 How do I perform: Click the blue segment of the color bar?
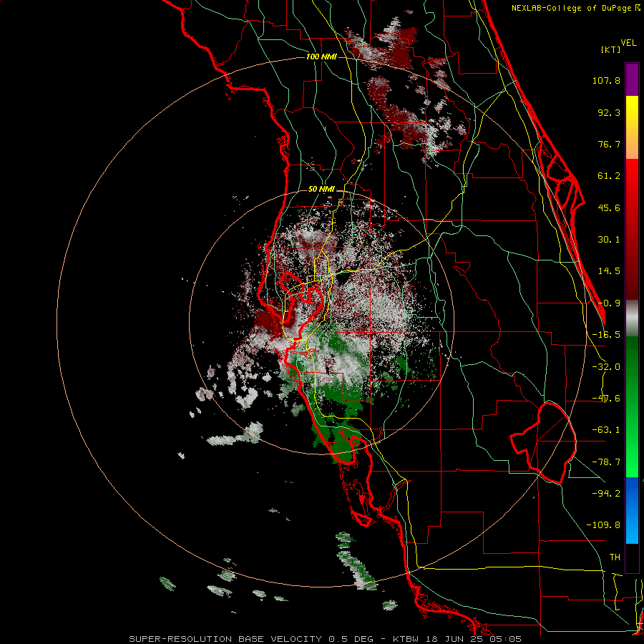click(x=632, y=509)
